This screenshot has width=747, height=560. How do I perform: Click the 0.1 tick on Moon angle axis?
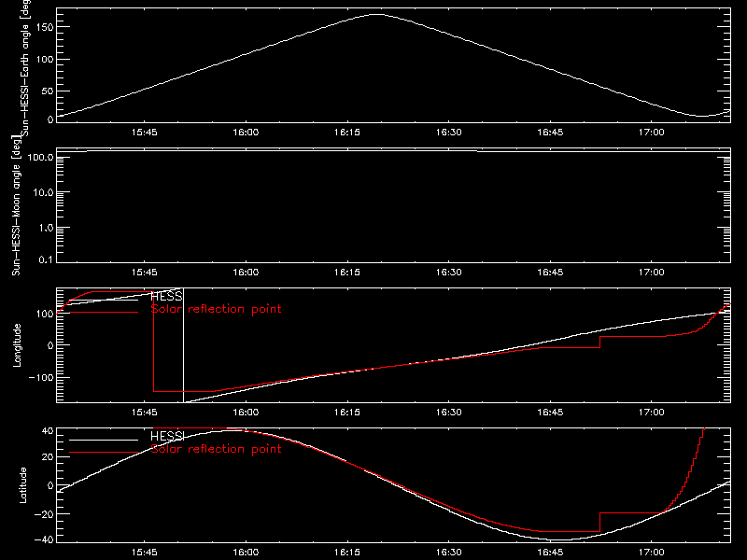point(46,260)
